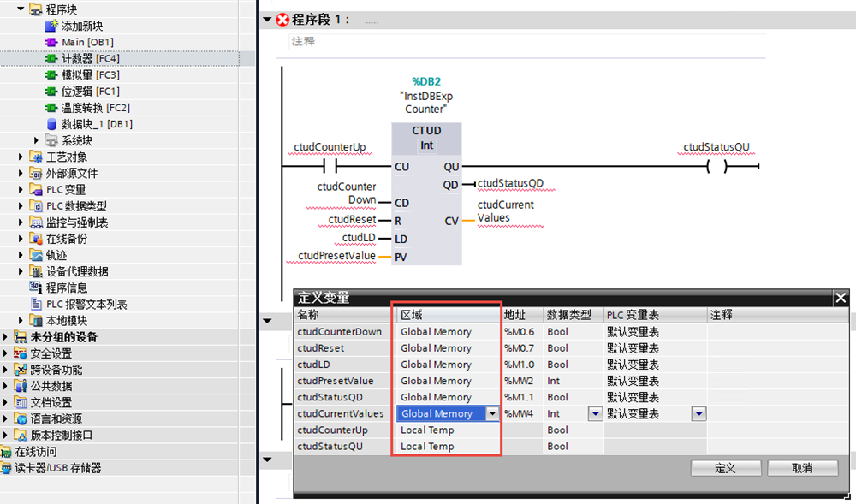
Task: Open data type dropdown showing Int
Action: (595, 414)
